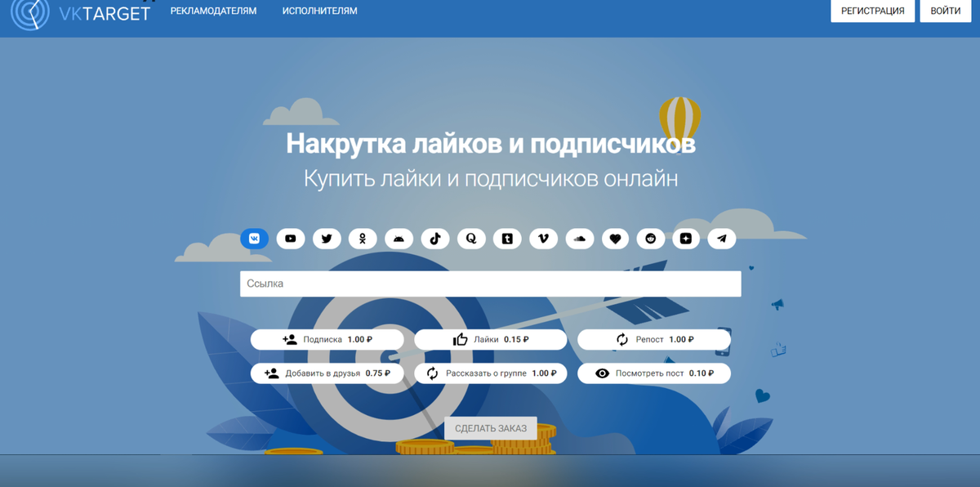980x487 pixels.
Task: Select the VK social network icon
Action: pos(255,239)
